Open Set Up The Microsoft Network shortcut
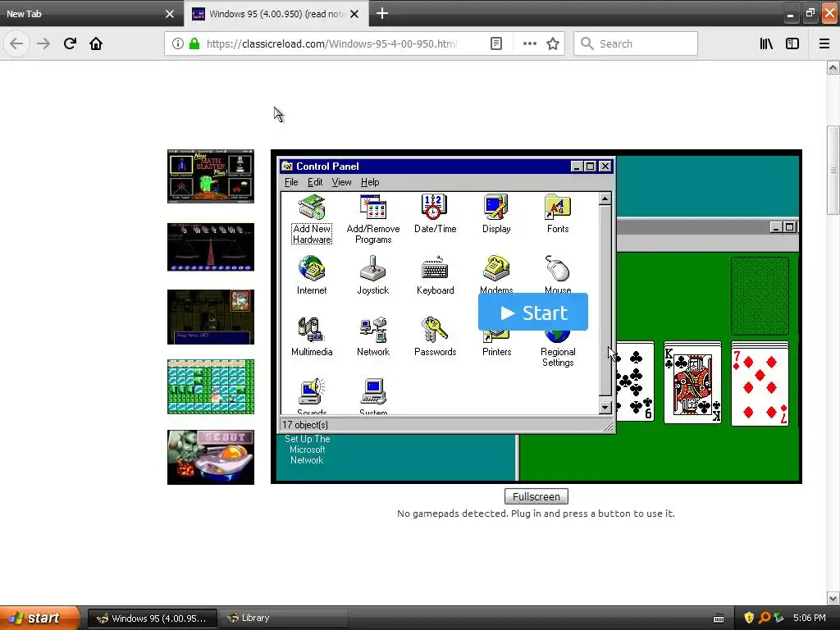Image resolution: width=840 pixels, height=630 pixels. [x=307, y=450]
